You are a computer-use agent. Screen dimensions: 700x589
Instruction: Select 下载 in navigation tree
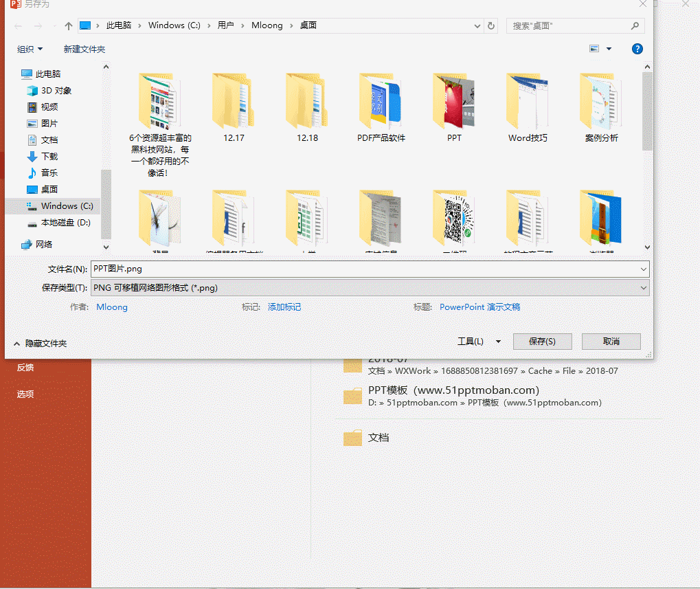tap(49, 156)
